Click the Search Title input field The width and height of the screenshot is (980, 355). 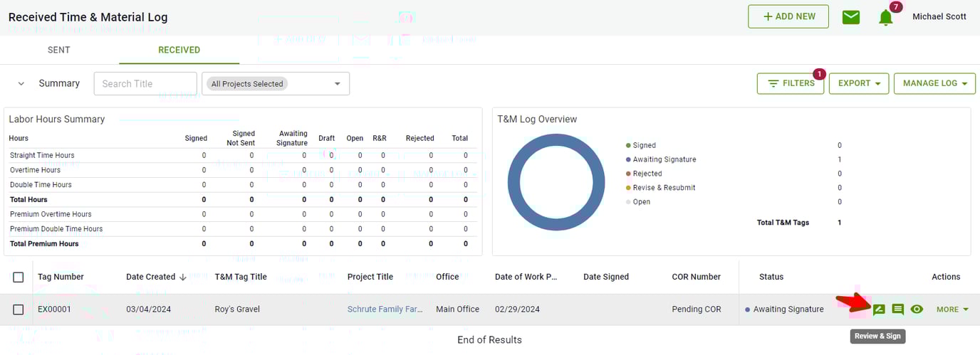(x=145, y=84)
